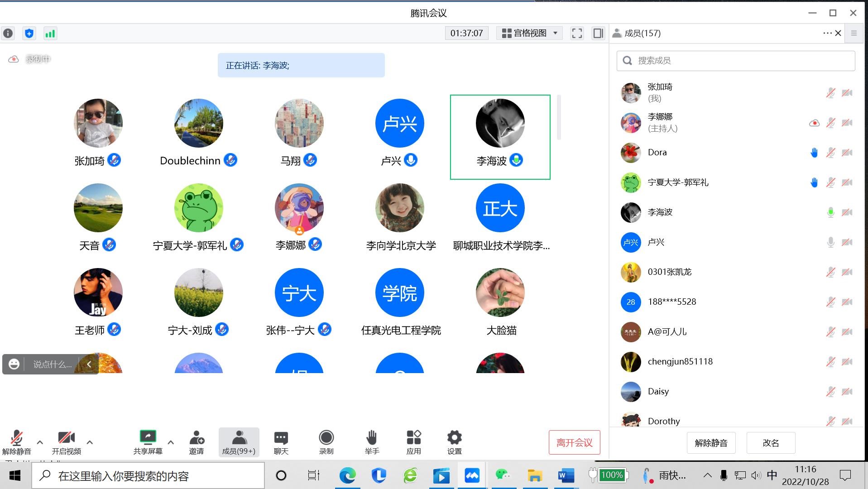
Task: Open the members panel three-dot menu
Action: coord(827,33)
